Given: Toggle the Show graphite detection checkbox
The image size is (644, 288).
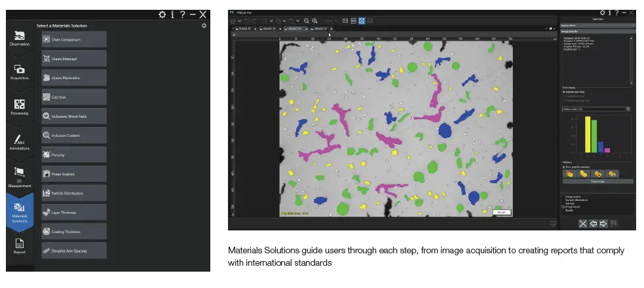Looking at the screenshot, I should (563, 167).
